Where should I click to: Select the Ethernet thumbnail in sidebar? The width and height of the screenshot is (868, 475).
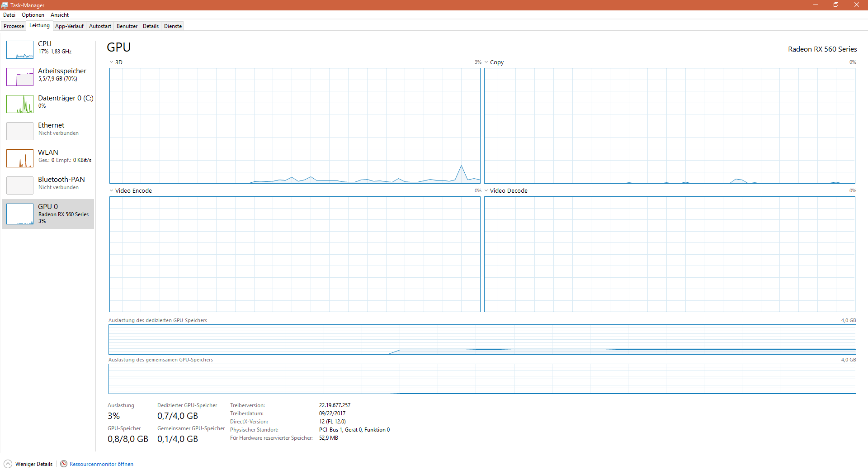click(x=20, y=131)
